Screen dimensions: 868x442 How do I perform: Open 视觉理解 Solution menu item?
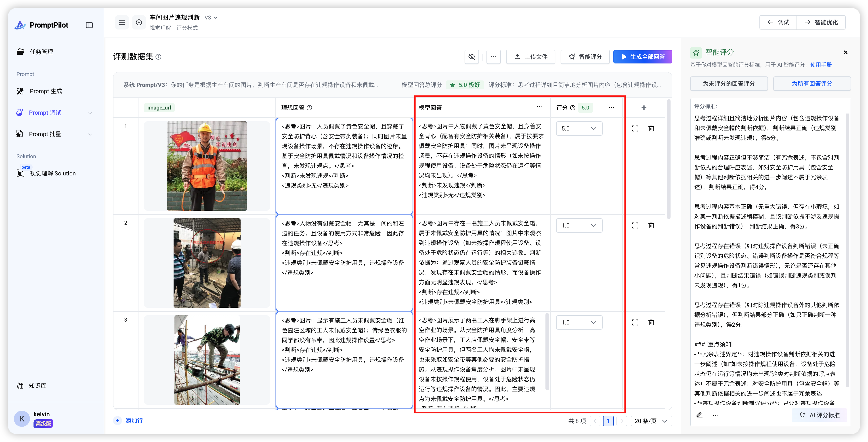click(52, 173)
